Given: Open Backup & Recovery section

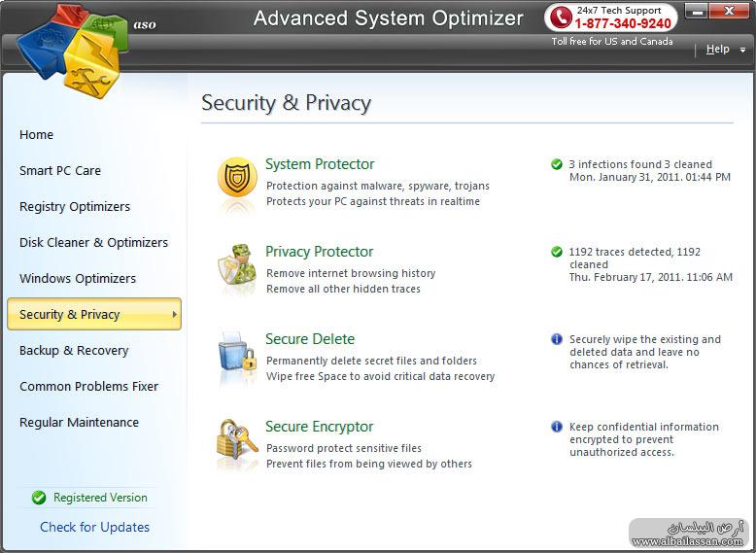Looking at the screenshot, I should click(x=74, y=351).
